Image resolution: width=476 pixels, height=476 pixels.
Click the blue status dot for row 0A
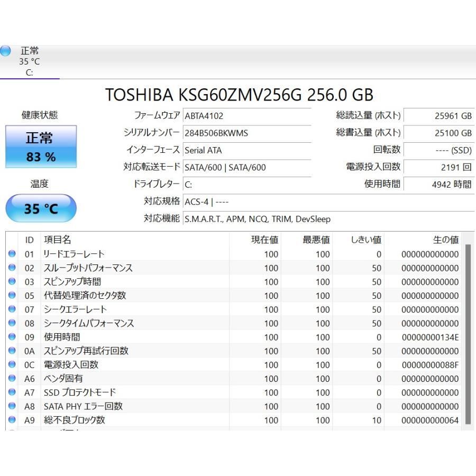click(12, 351)
